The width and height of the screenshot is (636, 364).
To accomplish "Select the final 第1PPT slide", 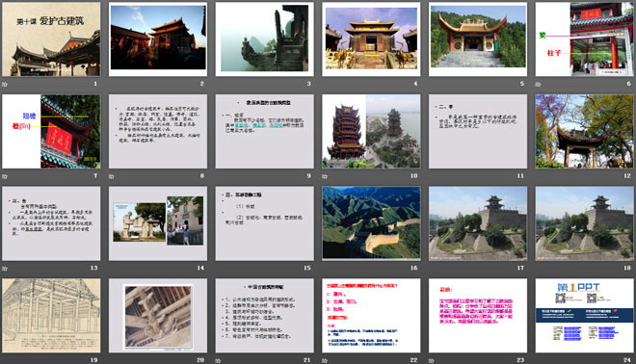I will pyautogui.click(x=585, y=315).
